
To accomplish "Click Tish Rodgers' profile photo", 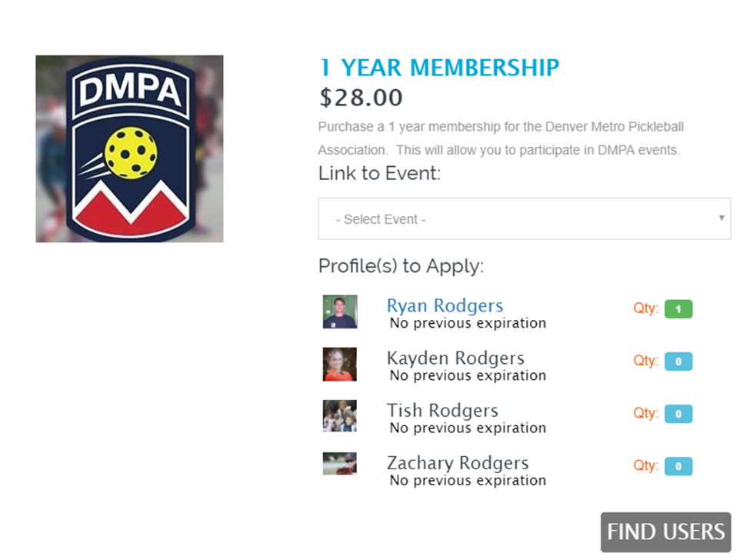I will pos(340,416).
